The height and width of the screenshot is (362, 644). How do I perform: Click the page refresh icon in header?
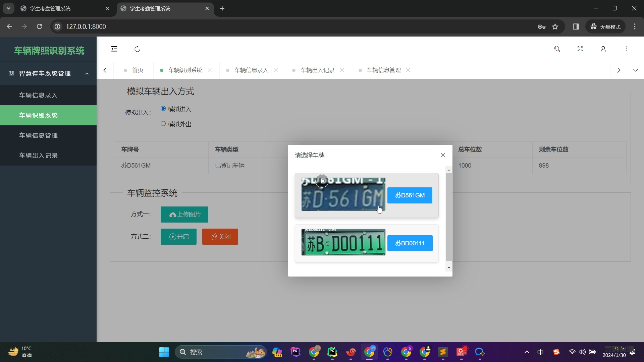(137, 49)
